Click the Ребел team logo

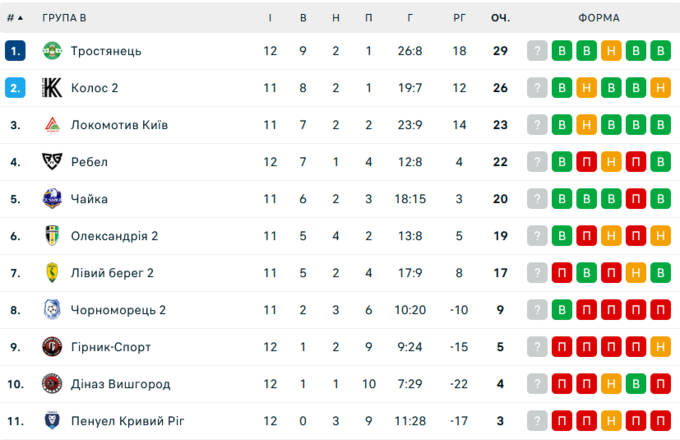coord(52,162)
